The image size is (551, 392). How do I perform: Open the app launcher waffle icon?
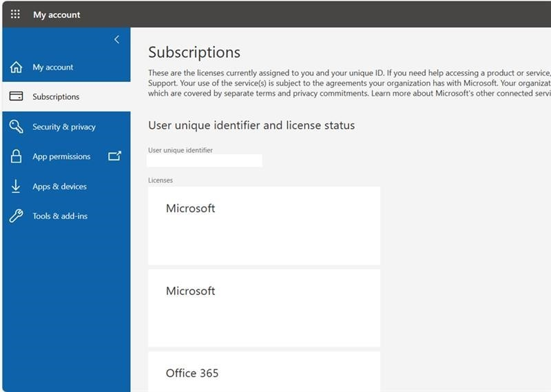point(15,14)
